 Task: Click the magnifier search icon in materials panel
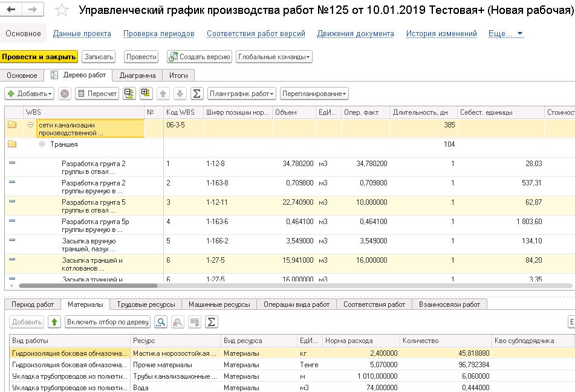[161, 322]
